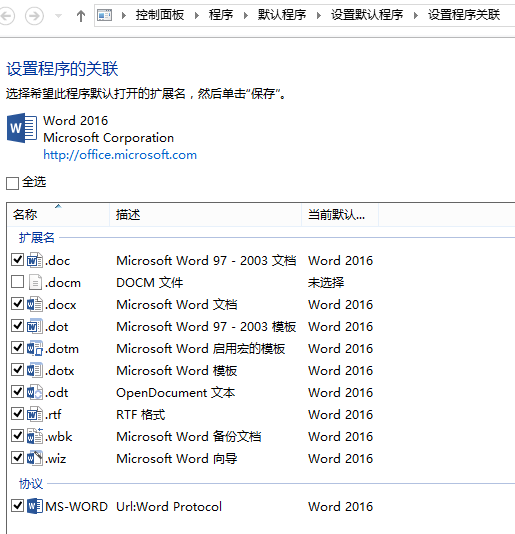Collapse the 扩展名 group header

[x=37, y=237]
